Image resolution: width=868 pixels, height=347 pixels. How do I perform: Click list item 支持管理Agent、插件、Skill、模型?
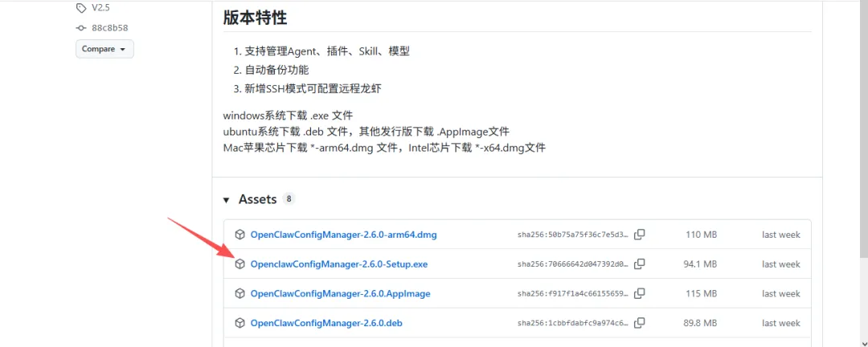click(327, 51)
